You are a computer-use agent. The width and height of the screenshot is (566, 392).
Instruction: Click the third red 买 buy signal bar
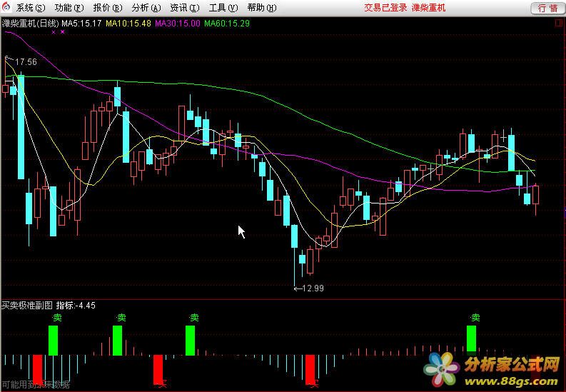pyautogui.click(x=310, y=370)
